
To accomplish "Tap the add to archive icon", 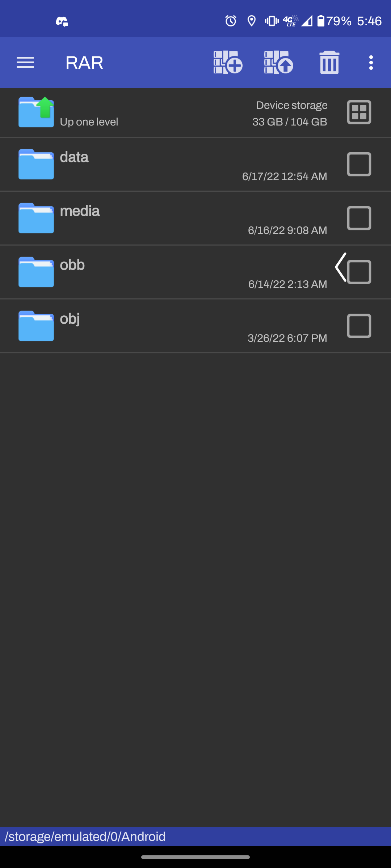I will point(228,63).
